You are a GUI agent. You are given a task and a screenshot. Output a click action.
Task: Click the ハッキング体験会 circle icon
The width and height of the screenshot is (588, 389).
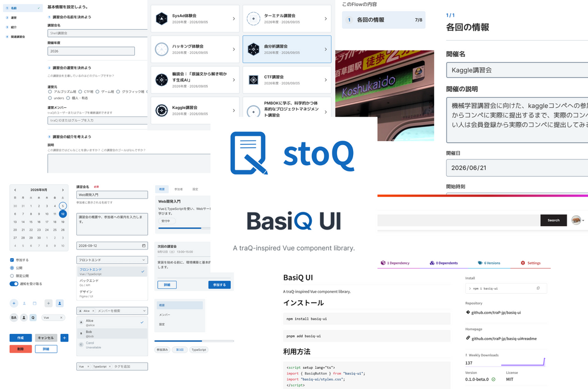pos(161,49)
